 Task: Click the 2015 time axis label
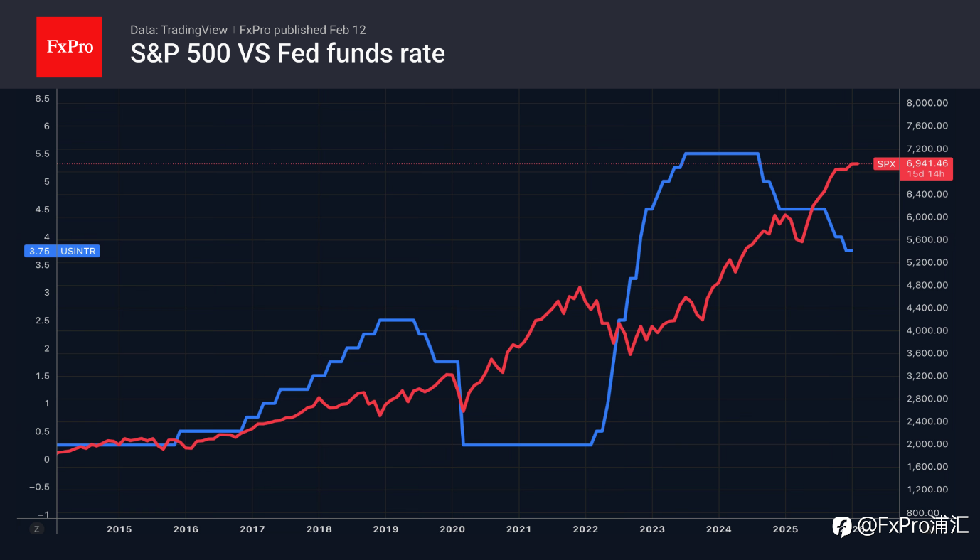point(119,529)
